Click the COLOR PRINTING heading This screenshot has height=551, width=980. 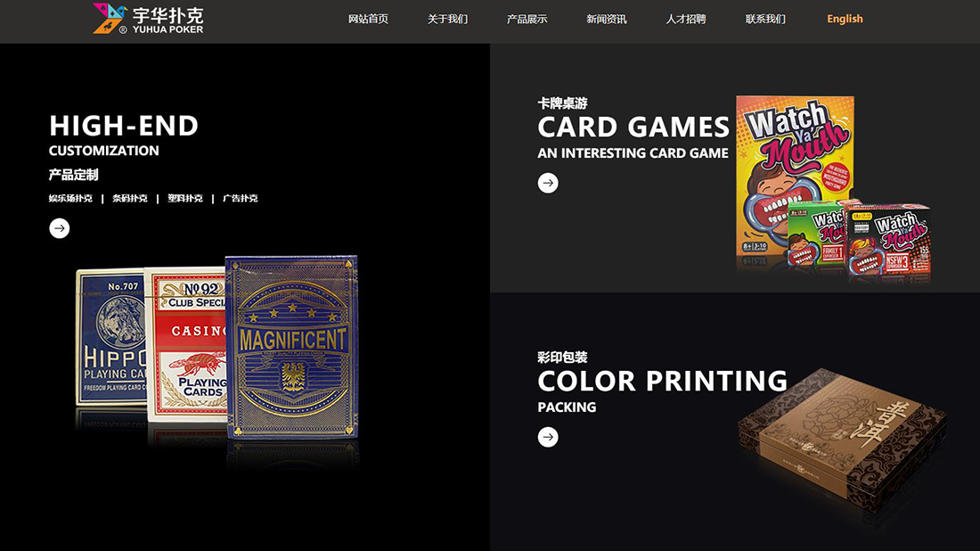(x=663, y=381)
